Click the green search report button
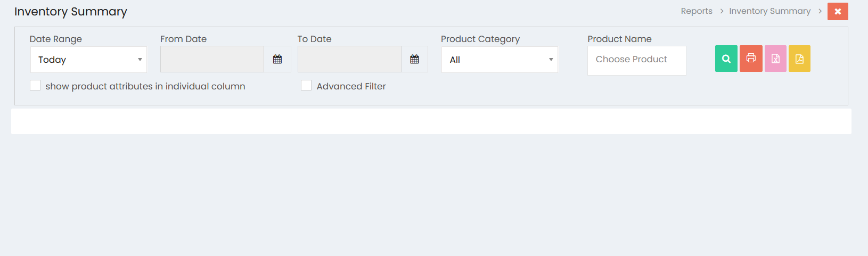The image size is (868, 256). click(x=726, y=59)
